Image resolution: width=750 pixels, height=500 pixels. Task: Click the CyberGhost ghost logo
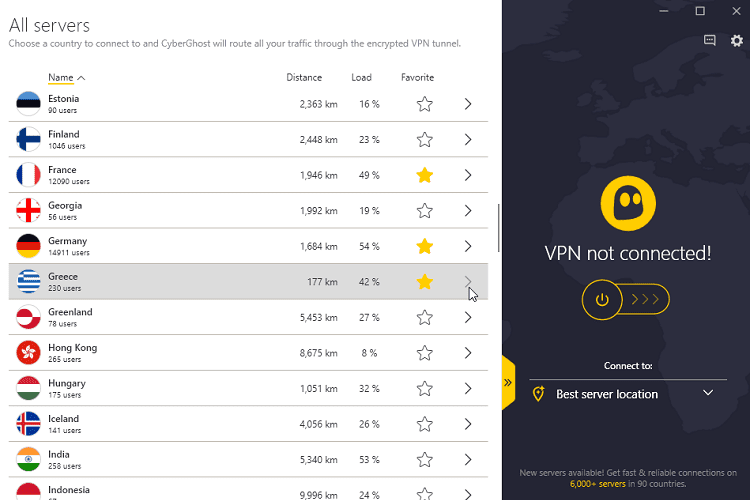pos(627,203)
